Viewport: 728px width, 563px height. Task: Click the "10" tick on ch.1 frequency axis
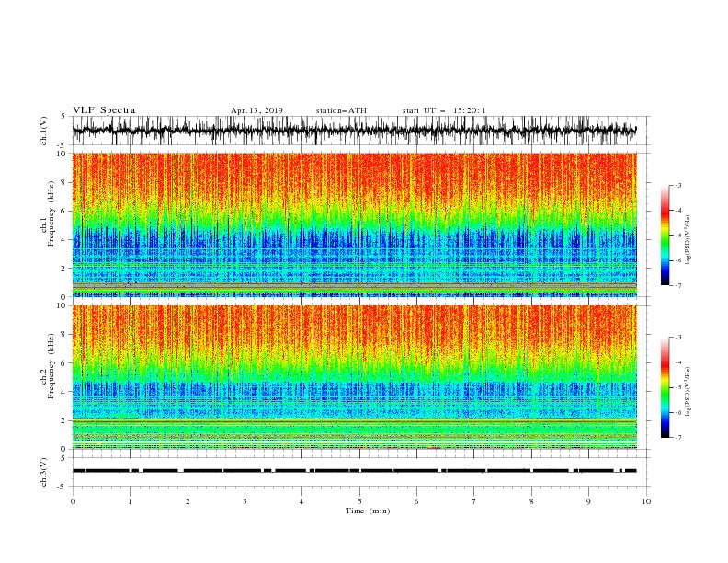[63, 154]
